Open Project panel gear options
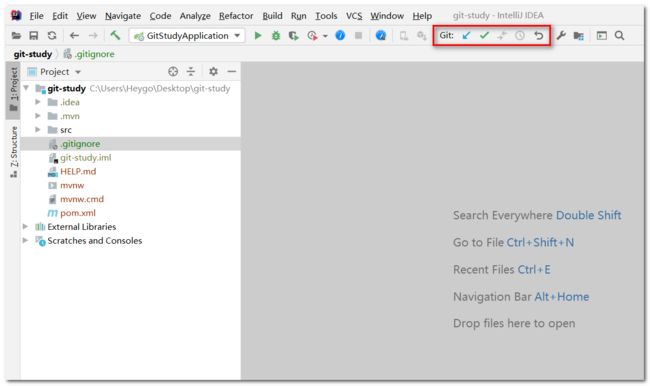Screen dimensions: 650x386 pyautogui.click(x=213, y=72)
